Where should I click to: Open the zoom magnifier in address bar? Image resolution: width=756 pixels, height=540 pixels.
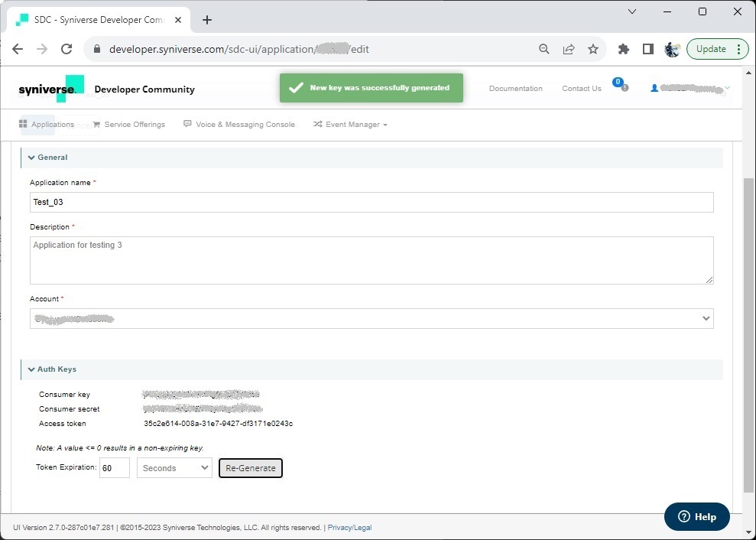tap(543, 49)
